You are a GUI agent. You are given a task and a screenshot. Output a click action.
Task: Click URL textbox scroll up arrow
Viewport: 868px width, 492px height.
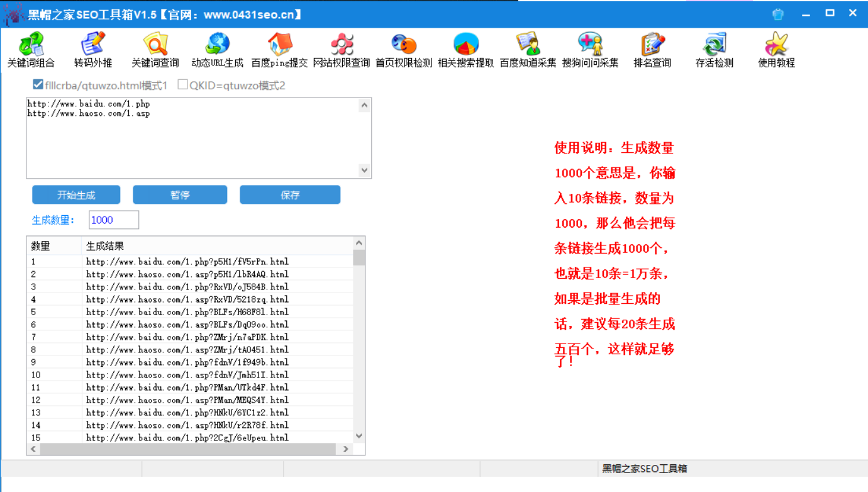click(x=364, y=106)
